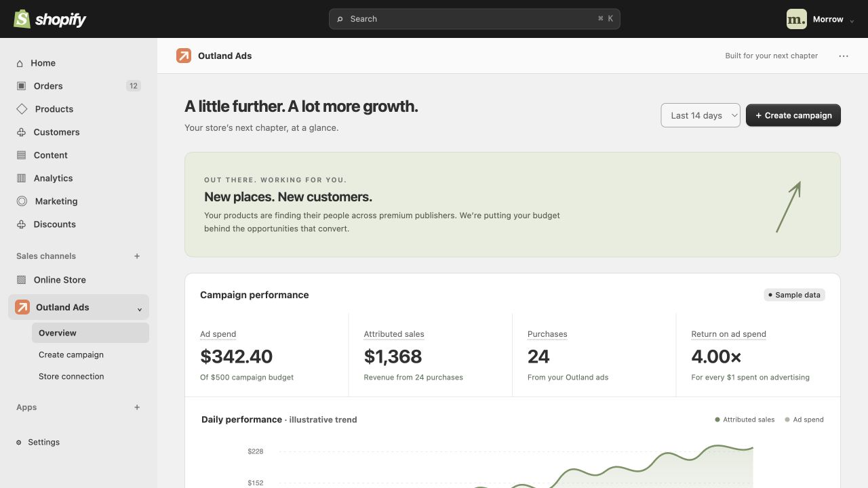Screen dimensions: 868x488
Task: Add an app with plus icon
Action: (137, 407)
